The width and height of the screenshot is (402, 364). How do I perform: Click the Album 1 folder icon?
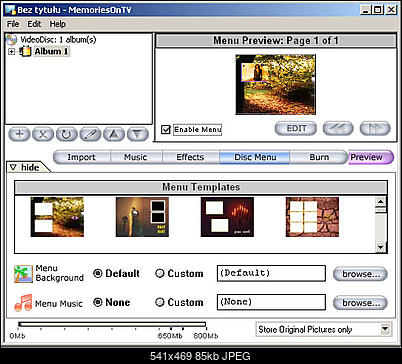coord(26,51)
